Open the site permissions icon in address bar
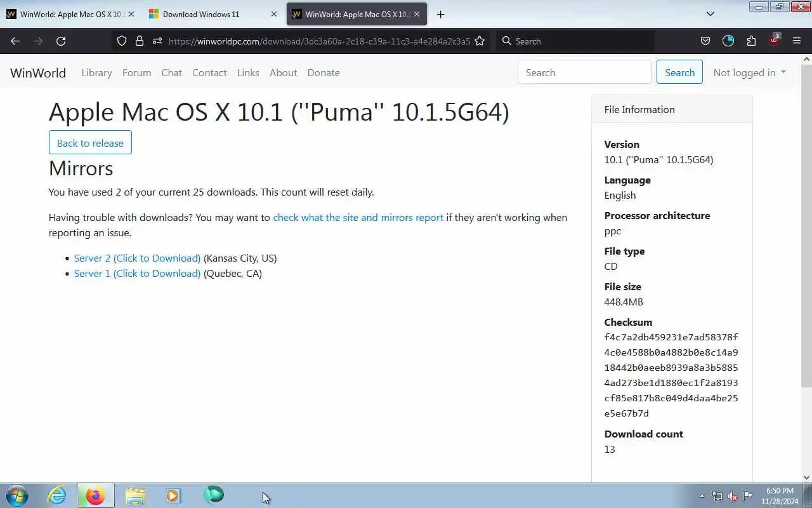 point(157,41)
